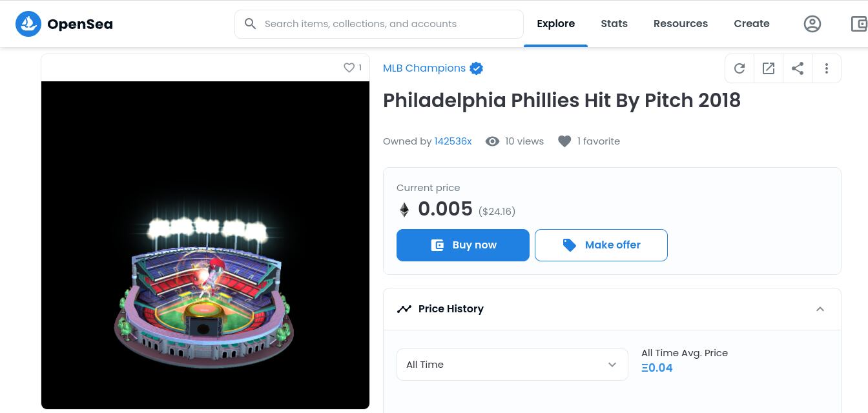Screen dimensions: 868x413
Task: Click the OpenSea ship logo icon
Action: point(28,24)
